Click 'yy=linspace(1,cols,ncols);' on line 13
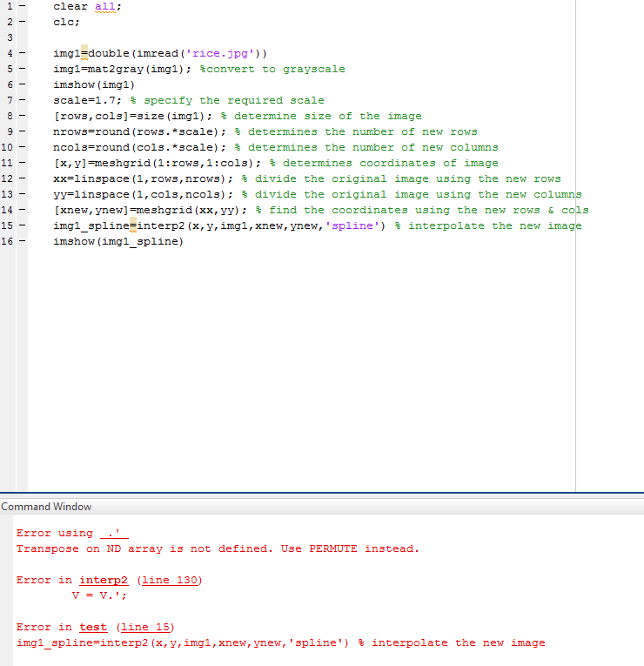This screenshot has width=644, height=666. tap(143, 194)
